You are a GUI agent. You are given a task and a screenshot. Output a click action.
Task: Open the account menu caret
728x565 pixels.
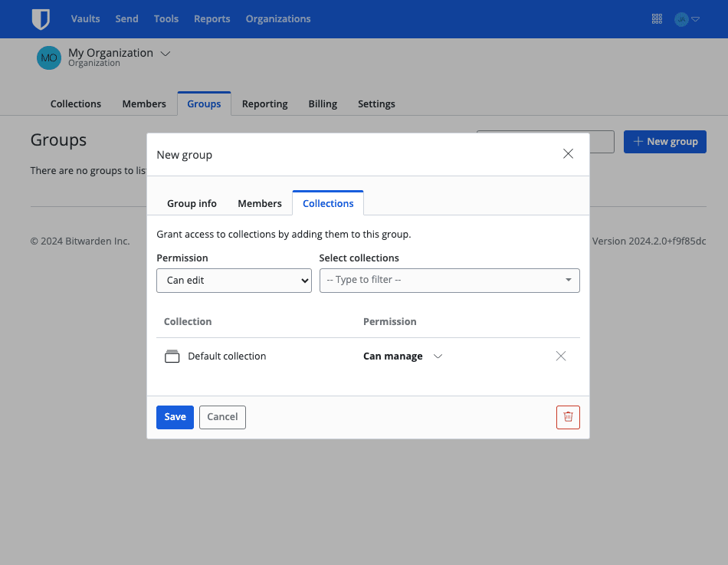click(x=694, y=18)
